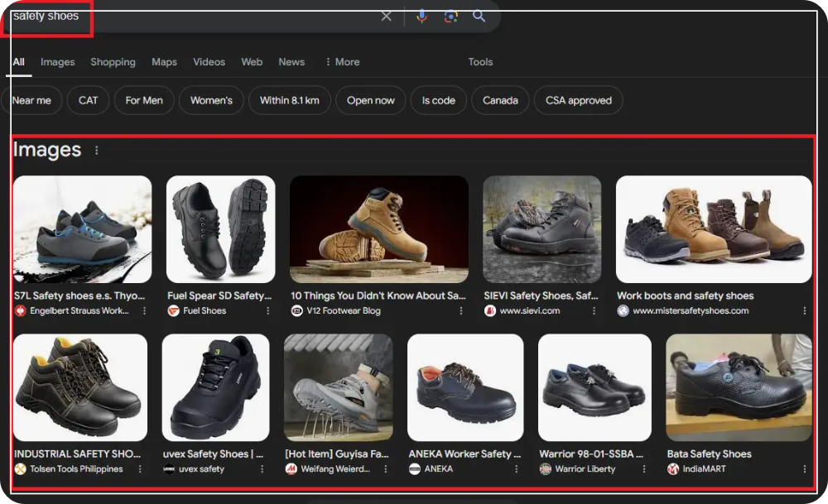Apply the Within 8.1 km filter chip
This screenshot has height=504, width=828.
coord(289,100)
